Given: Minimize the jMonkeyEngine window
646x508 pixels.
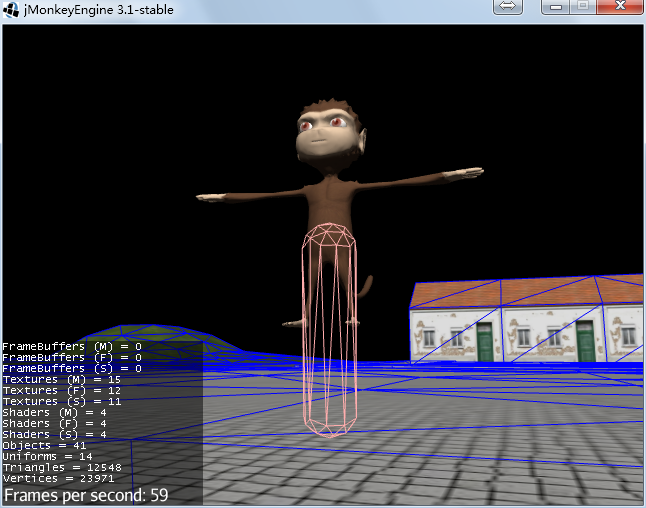Looking at the screenshot, I should tap(555, 6).
